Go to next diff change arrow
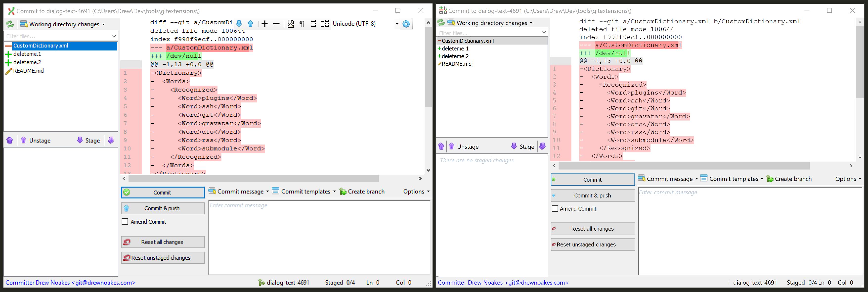This screenshot has width=868, height=292. [239, 24]
